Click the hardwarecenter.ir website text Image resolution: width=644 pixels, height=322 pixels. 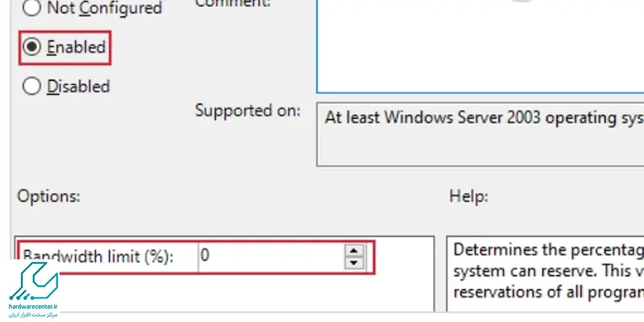(33, 307)
